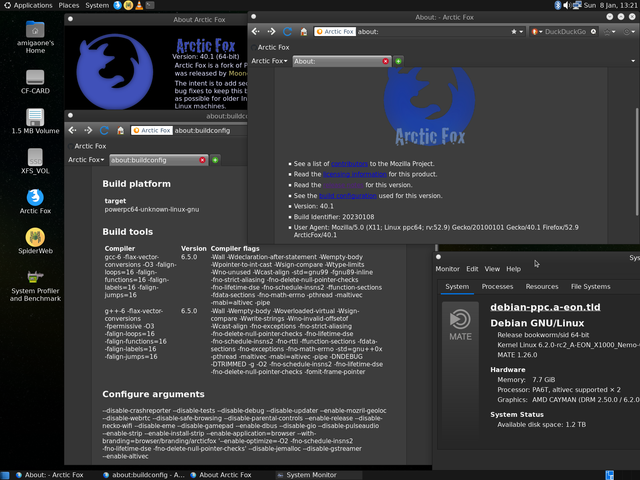Bookmark page with star in about: address bar
The image size is (640, 480).
(x=514, y=31)
